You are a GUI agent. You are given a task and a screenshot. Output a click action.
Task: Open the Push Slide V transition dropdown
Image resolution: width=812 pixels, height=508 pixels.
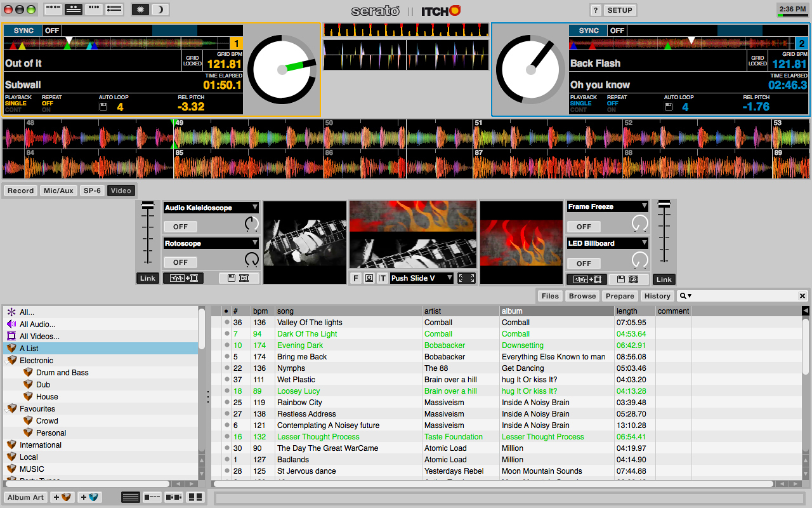coord(421,278)
